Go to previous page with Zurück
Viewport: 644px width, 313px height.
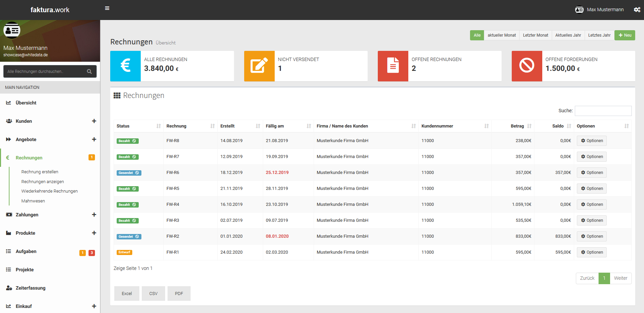point(587,278)
